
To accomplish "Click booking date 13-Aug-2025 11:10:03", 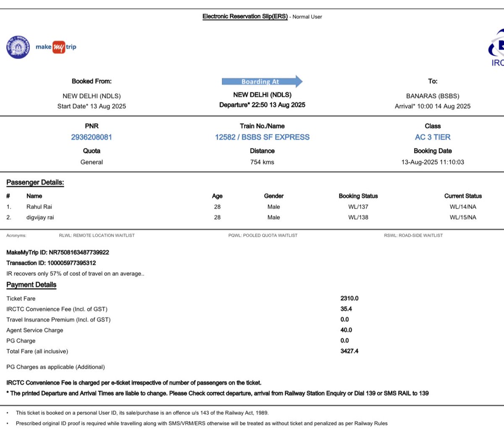I will pos(433,162).
